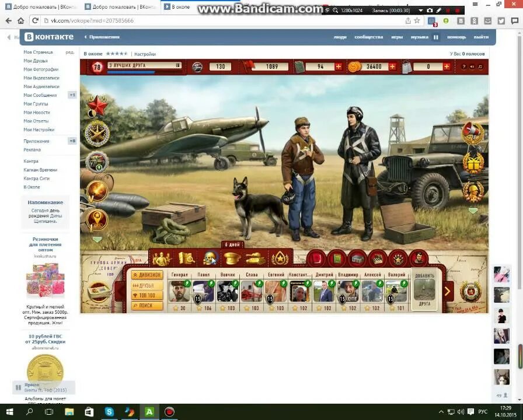Toggle the game music note icon

point(480,67)
